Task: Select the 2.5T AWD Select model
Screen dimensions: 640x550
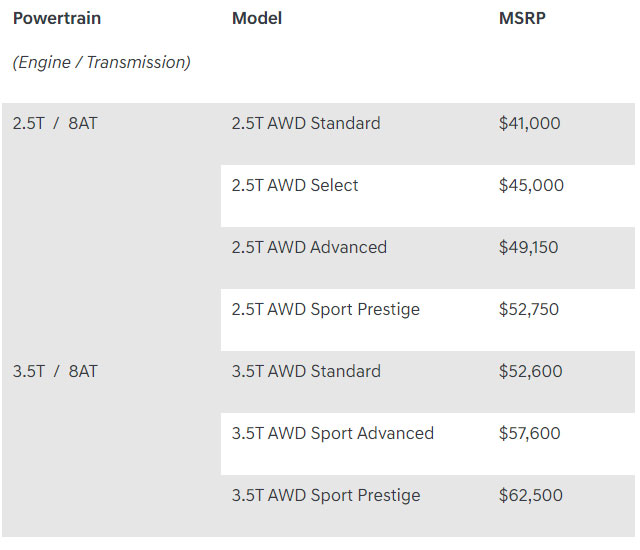Action: [x=295, y=185]
